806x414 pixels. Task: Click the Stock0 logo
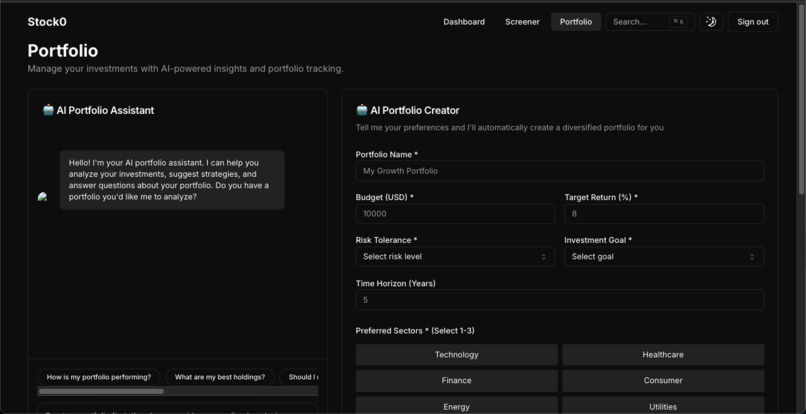tap(47, 22)
